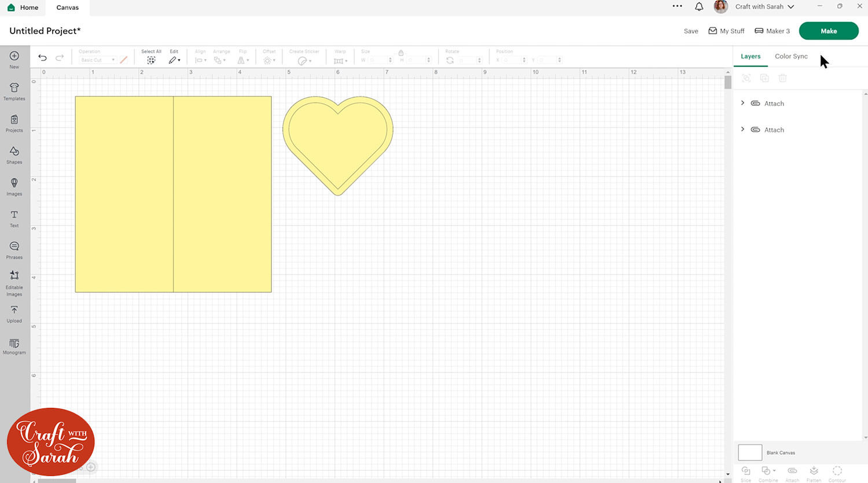The height and width of the screenshot is (483, 868).
Task: Open the Projects panel
Action: point(14,120)
